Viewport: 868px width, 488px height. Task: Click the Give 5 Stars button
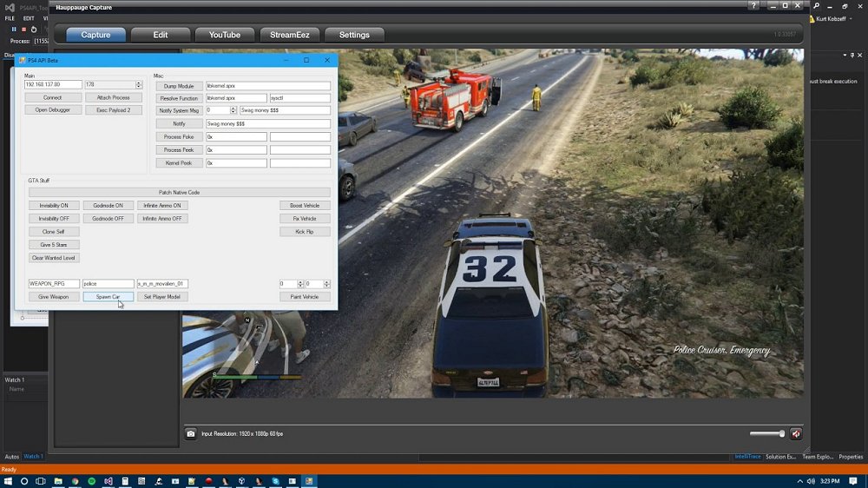click(x=54, y=245)
